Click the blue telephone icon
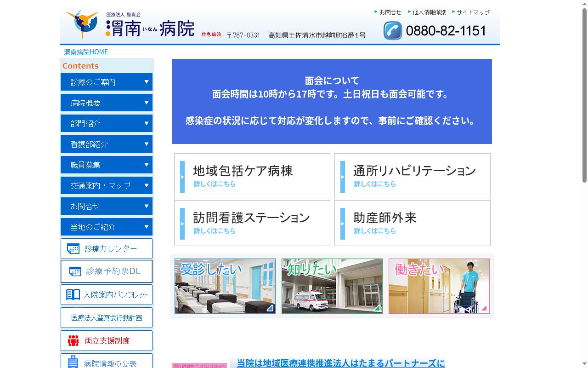 [393, 31]
